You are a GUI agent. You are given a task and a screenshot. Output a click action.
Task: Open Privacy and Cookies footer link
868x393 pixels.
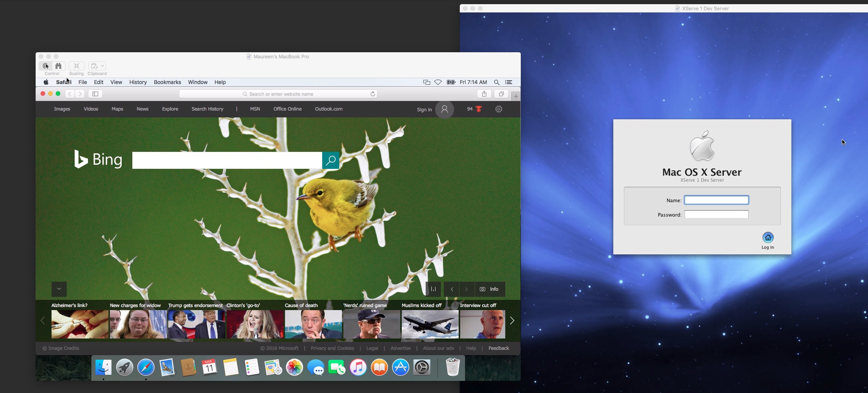click(332, 348)
